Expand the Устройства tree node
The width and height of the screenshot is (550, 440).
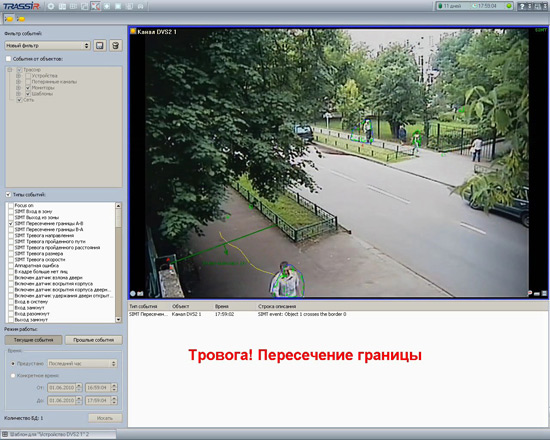click(19, 76)
